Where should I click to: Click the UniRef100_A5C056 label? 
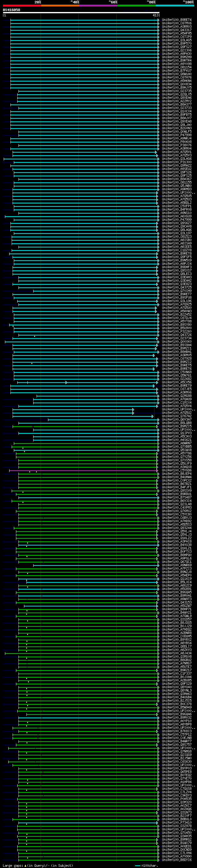pos(176,382)
